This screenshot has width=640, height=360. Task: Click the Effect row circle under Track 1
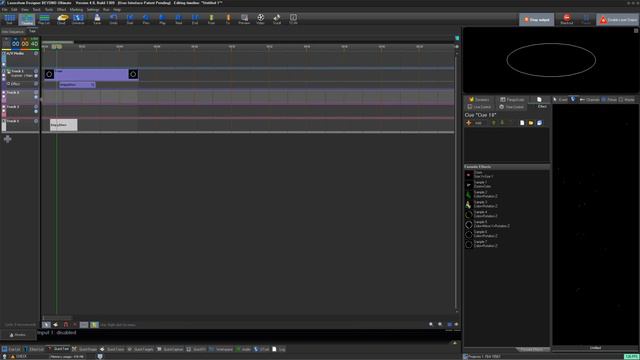pyautogui.click(x=36, y=84)
